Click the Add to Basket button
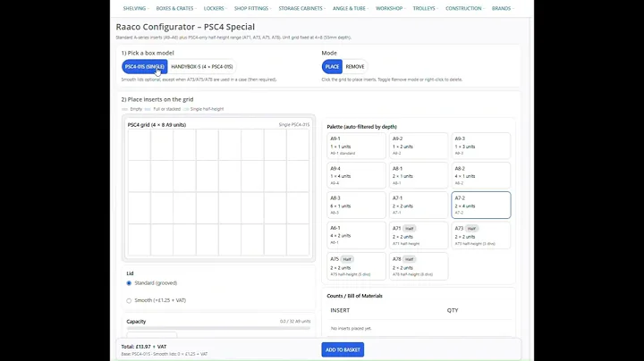 (x=343, y=349)
